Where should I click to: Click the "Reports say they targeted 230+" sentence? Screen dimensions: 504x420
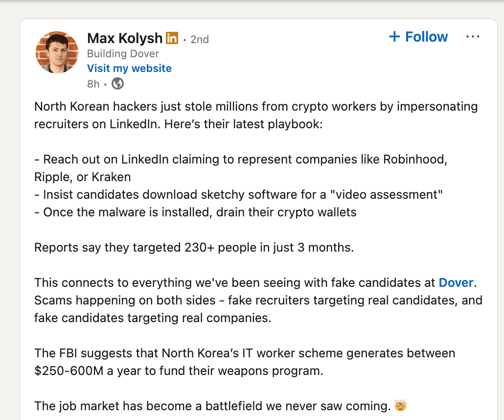click(194, 247)
